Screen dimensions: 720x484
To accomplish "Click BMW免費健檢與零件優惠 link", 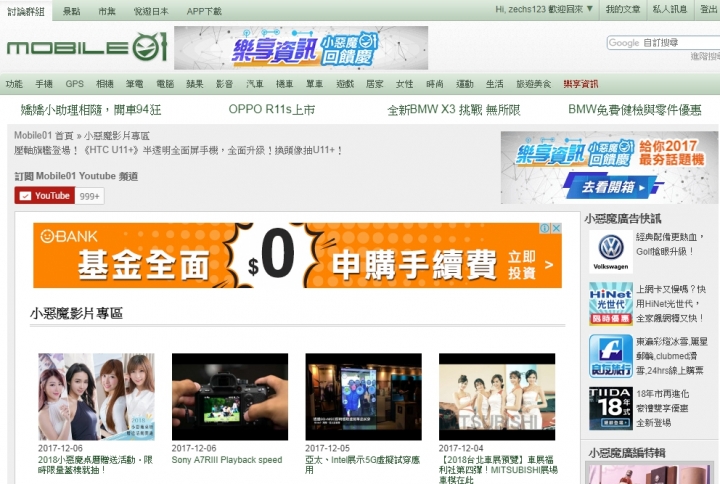I will click(635, 110).
